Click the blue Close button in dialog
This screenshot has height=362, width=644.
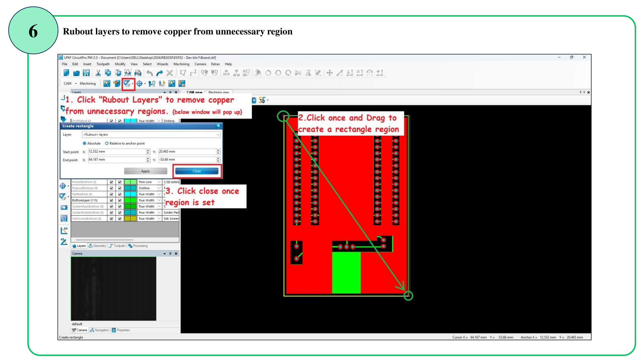coord(197,171)
